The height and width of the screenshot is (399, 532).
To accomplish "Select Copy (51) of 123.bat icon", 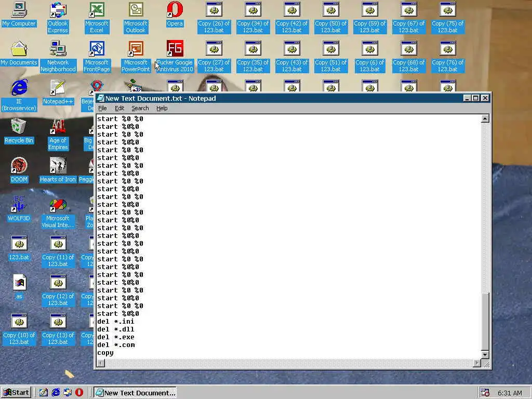I will [x=331, y=56].
